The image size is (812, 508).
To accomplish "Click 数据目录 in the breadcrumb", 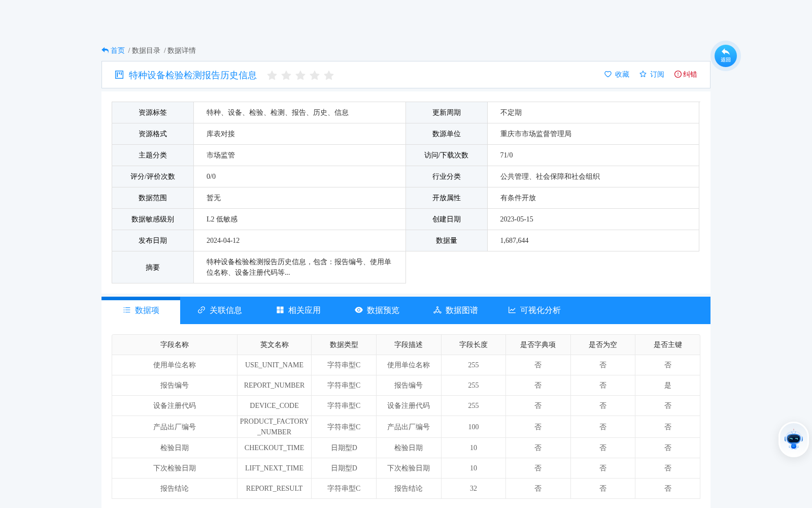I will click(146, 50).
